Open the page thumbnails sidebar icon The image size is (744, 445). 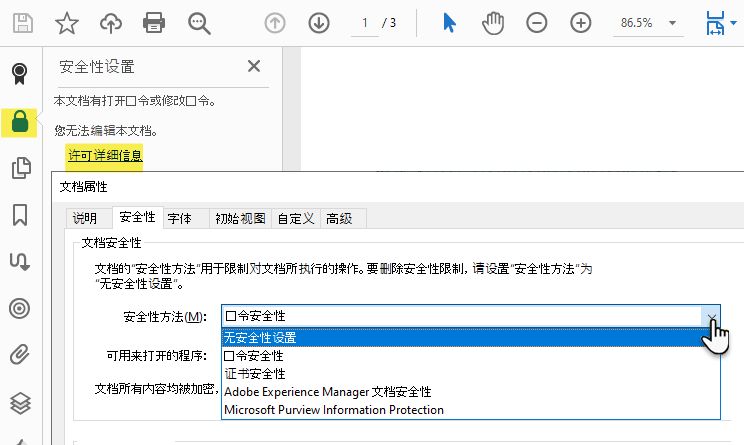coord(20,167)
